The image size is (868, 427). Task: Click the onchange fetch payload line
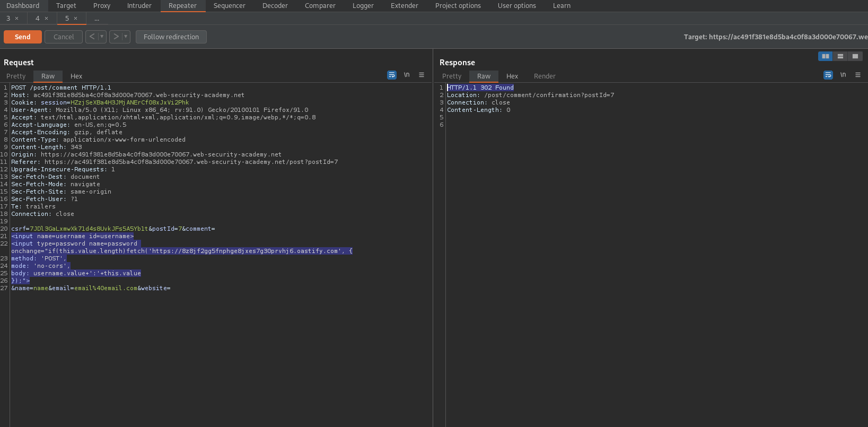point(182,251)
